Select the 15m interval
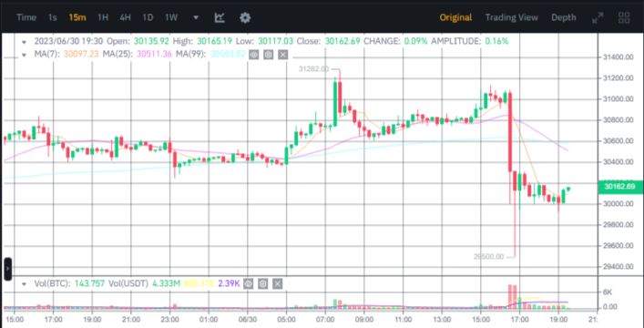Image resolution: width=644 pixels, height=328 pixels. pyautogui.click(x=77, y=17)
